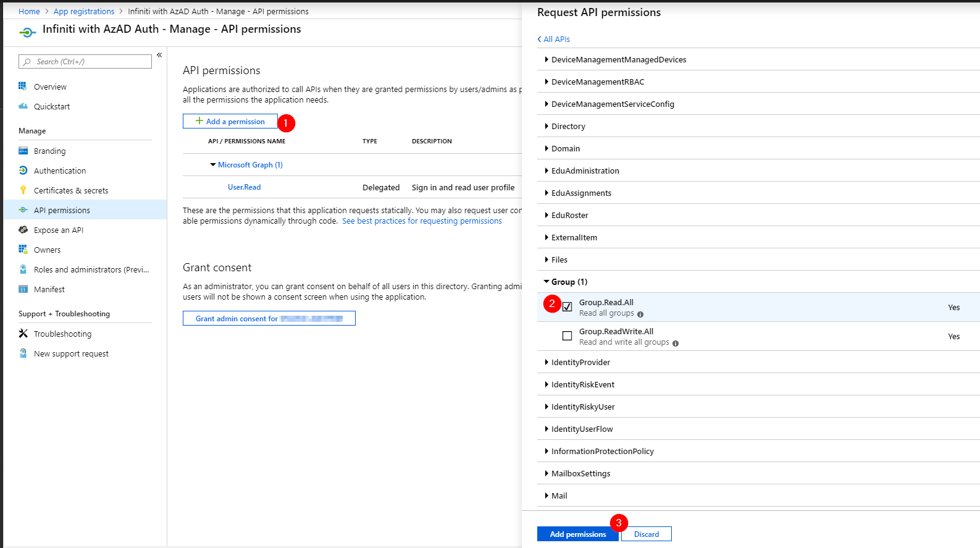Click the New support request icon

pyautogui.click(x=23, y=353)
